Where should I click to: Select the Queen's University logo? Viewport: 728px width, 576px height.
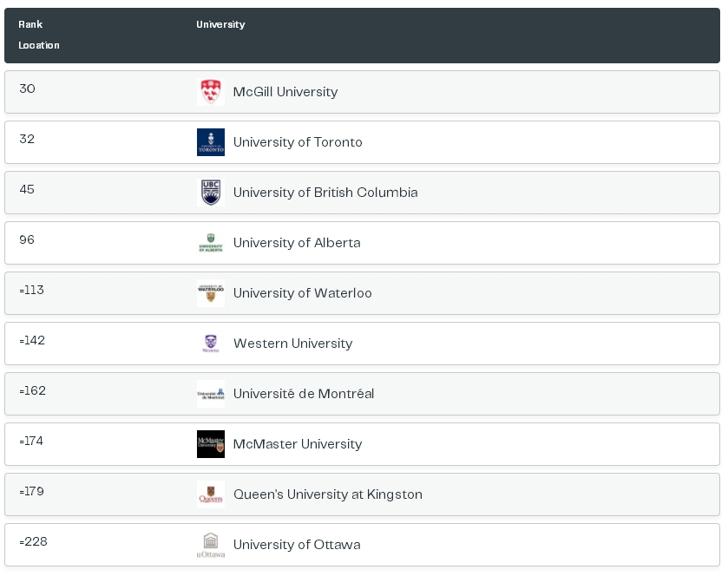210,494
